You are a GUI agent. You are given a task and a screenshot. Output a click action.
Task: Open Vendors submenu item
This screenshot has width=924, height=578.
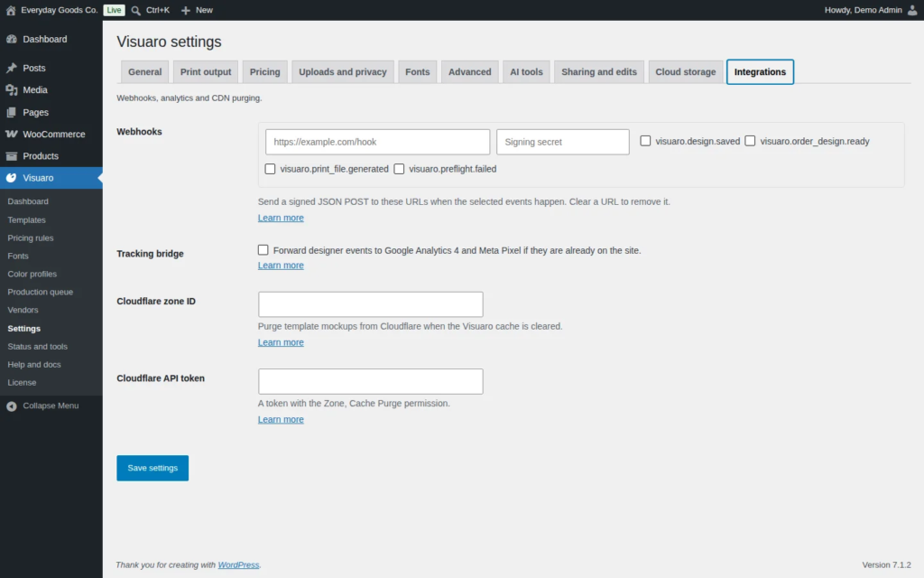coord(23,310)
